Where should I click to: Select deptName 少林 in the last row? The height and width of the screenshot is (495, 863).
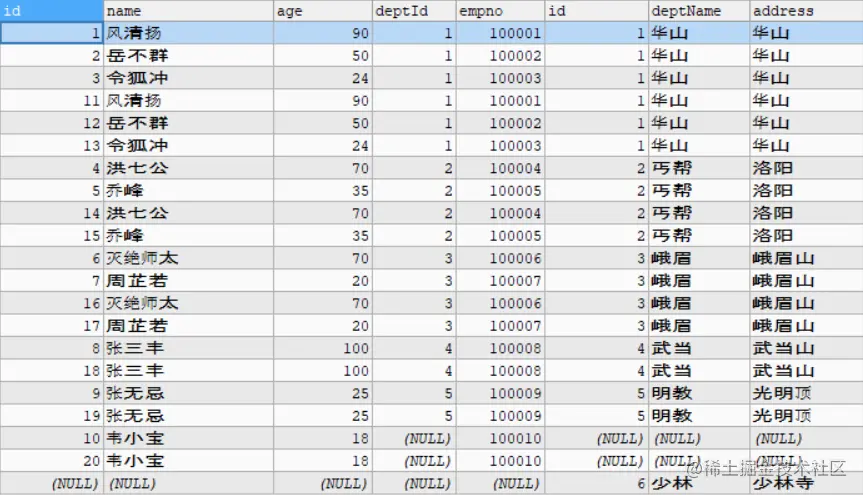698,484
